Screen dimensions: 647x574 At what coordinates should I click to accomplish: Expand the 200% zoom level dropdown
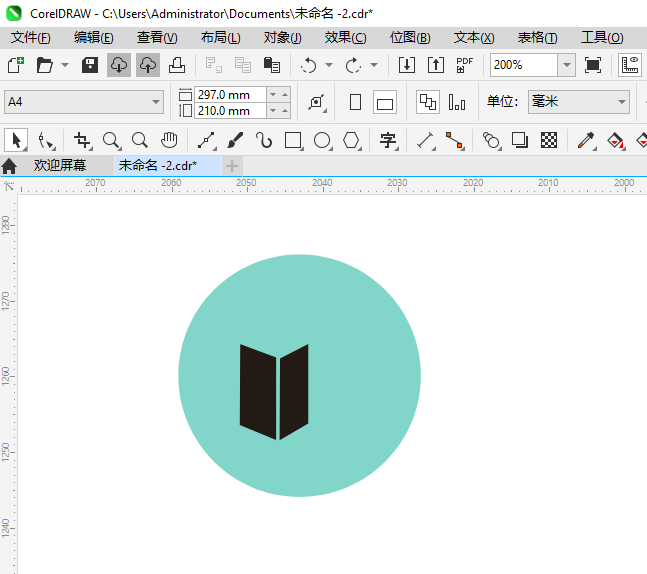click(x=566, y=65)
